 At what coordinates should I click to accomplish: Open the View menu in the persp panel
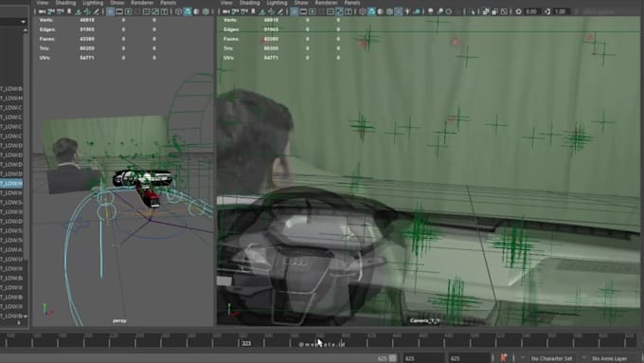[x=43, y=3]
